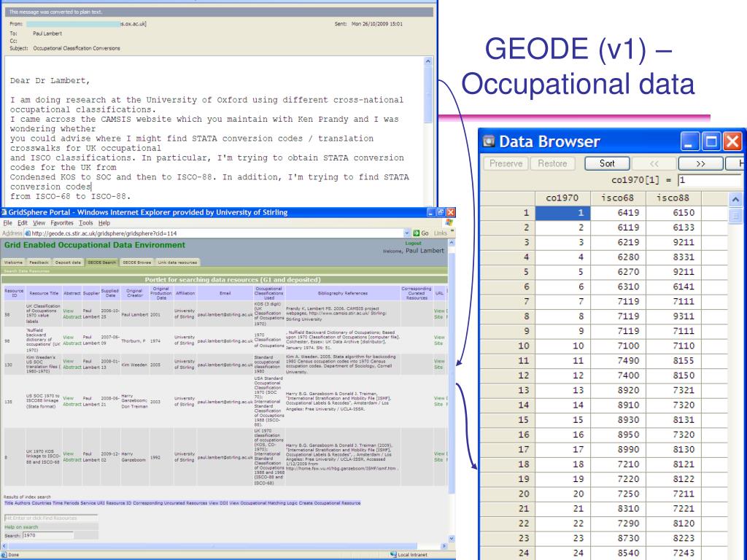Click the portal page horizontal scrollbar

(x=224, y=546)
